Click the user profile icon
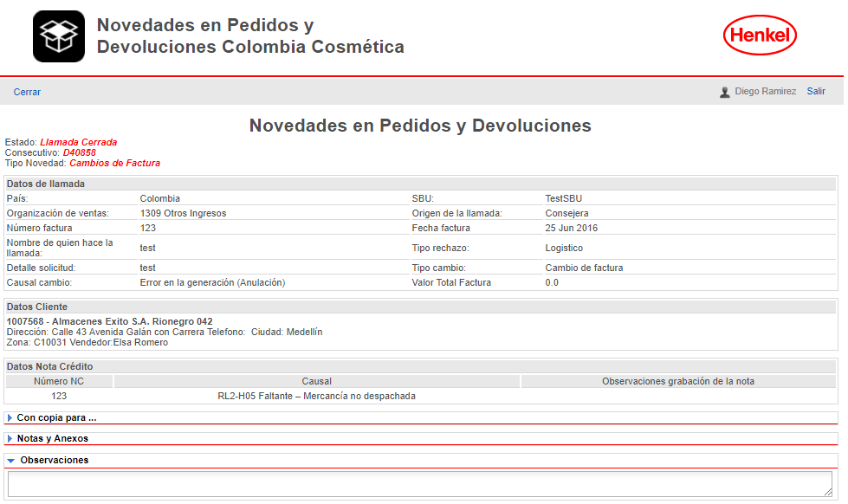 tap(724, 92)
